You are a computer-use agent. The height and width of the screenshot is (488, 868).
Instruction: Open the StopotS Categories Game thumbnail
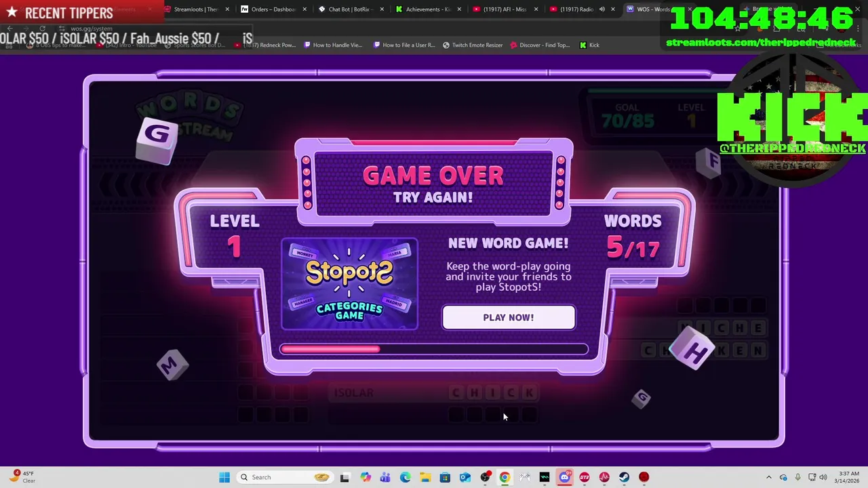click(x=349, y=284)
